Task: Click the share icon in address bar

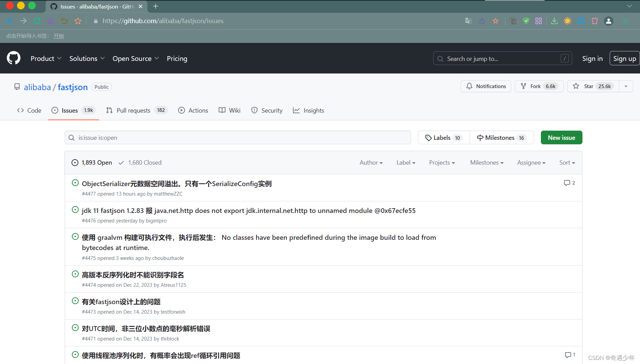Action: (x=482, y=21)
